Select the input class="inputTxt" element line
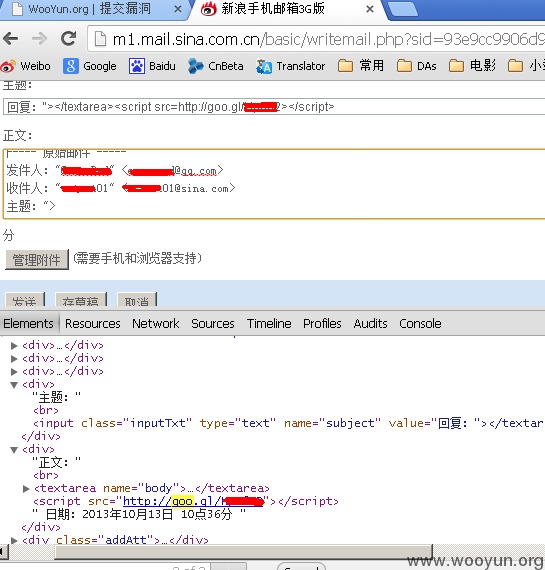Image resolution: width=545 pixels, height=570 pixels. click(289, 423)
